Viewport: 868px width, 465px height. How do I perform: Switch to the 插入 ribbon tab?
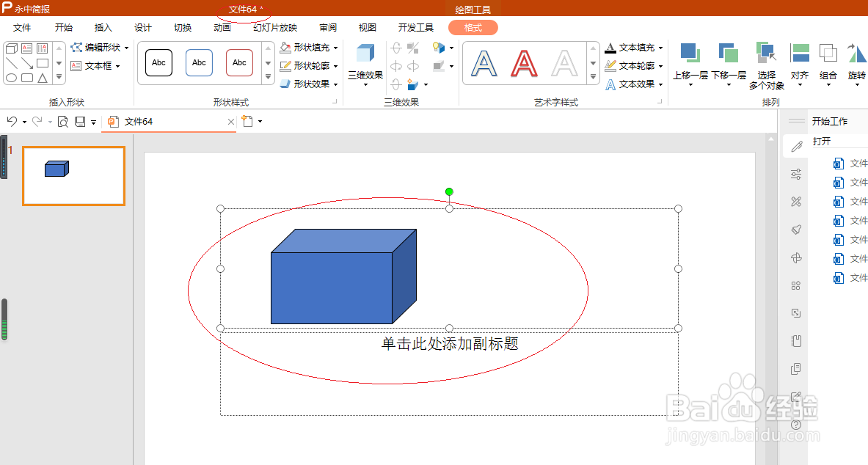click(x=102, y=27)
